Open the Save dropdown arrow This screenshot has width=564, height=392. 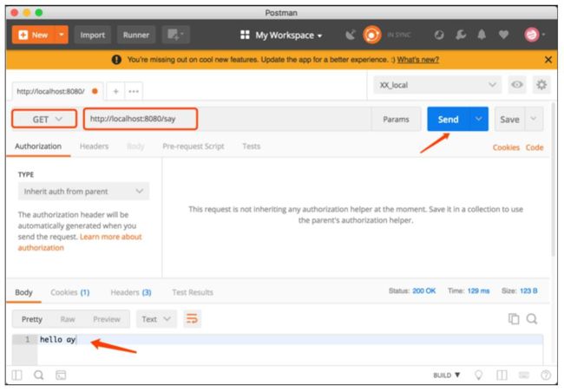pyautogui.click(x=534, y=119)
